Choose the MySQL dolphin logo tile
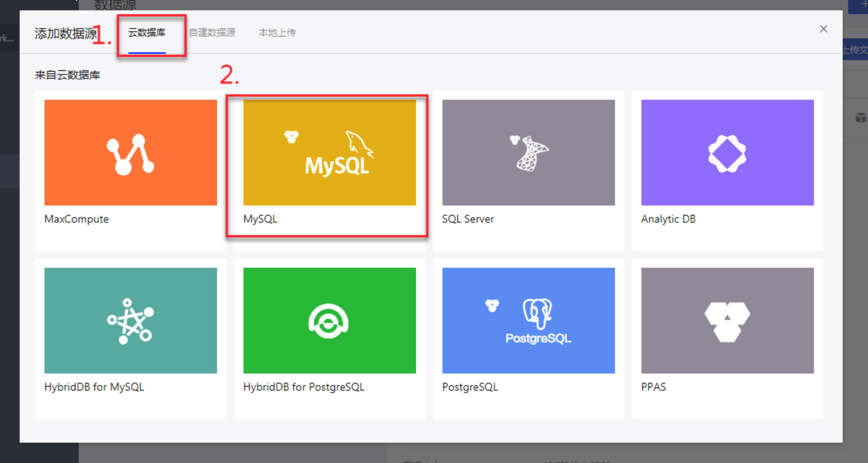The width and height of the screenshot is (868, 463). coord(329,152)
